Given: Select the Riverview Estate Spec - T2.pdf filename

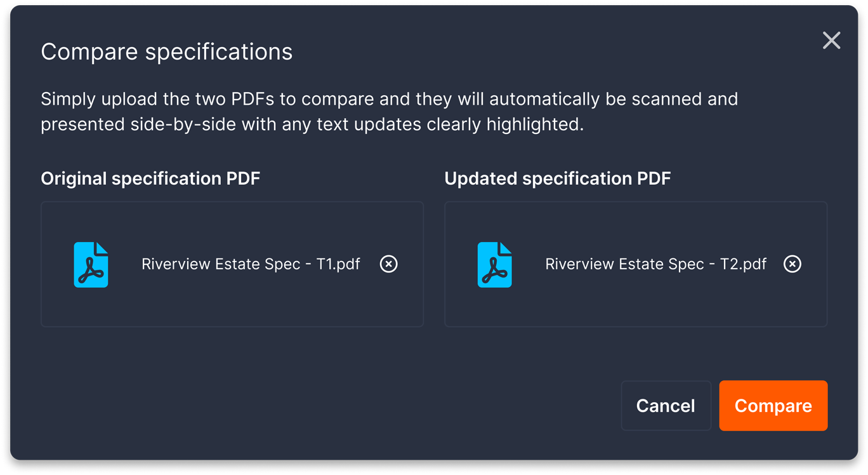Looking at the screenshot, I should tap(655, 264).
